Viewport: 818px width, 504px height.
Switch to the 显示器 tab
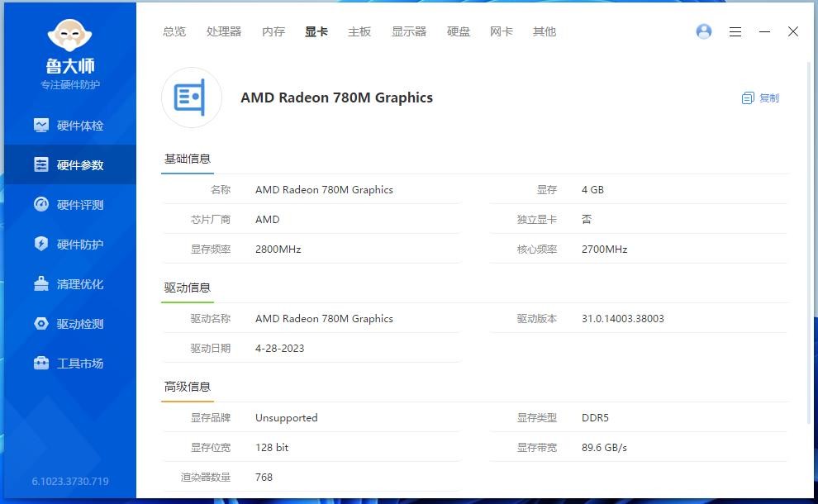(x=409, y=31)
